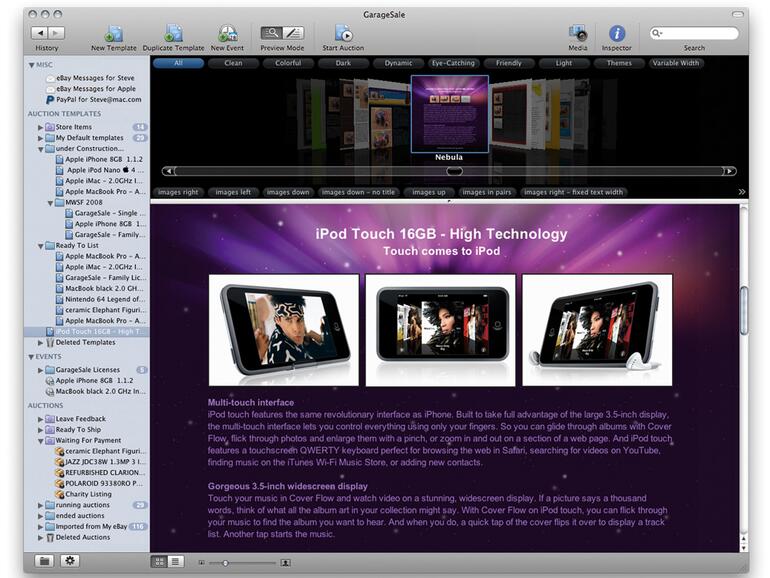Click Start Auction icon
Screen dimensions: 770x578
(343, 33)
